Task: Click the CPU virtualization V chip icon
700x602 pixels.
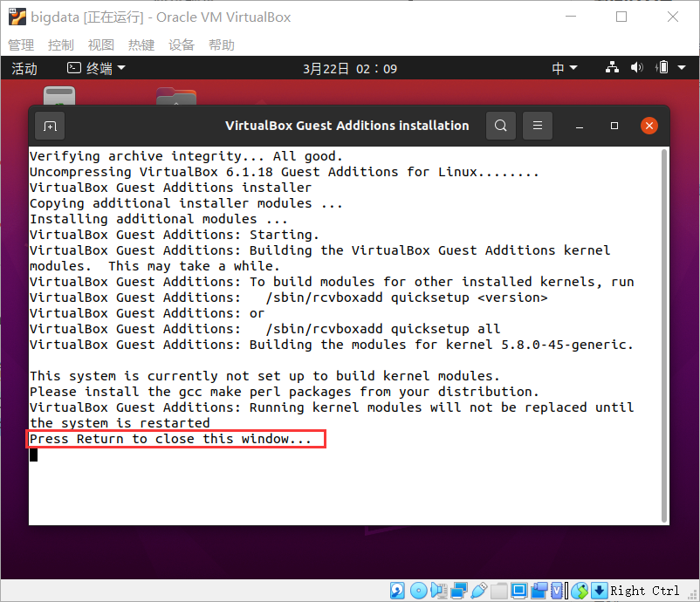Action: pyautogui.click(x=556, y=591)
